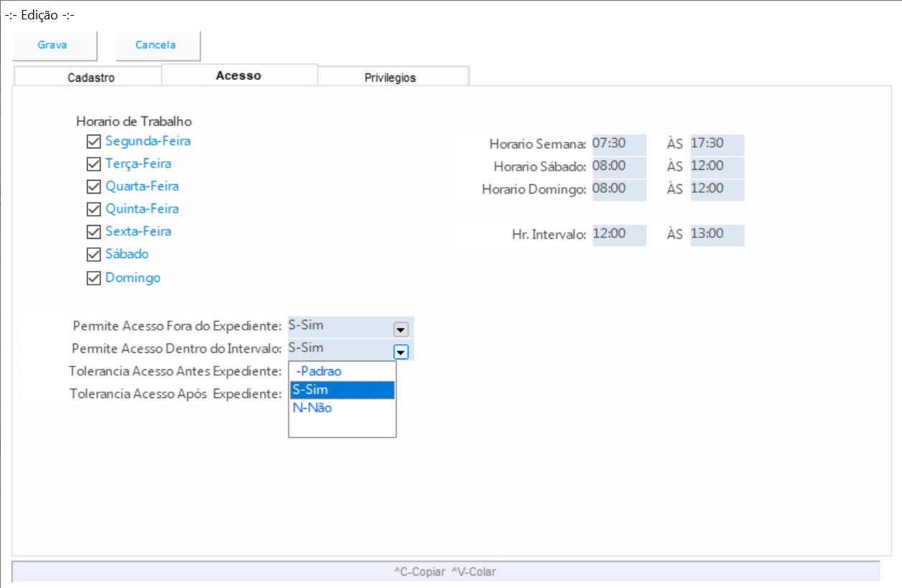Viewport: 902px width, 588px height.
Task: Switch to the Cadastro tab
Action: pos(91,78)
